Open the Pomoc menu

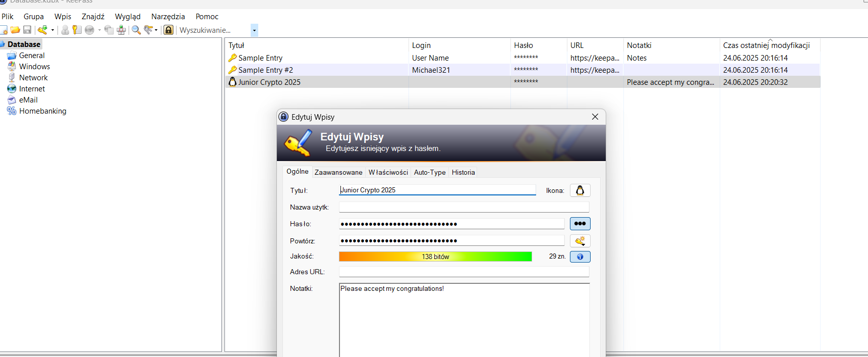207,17
